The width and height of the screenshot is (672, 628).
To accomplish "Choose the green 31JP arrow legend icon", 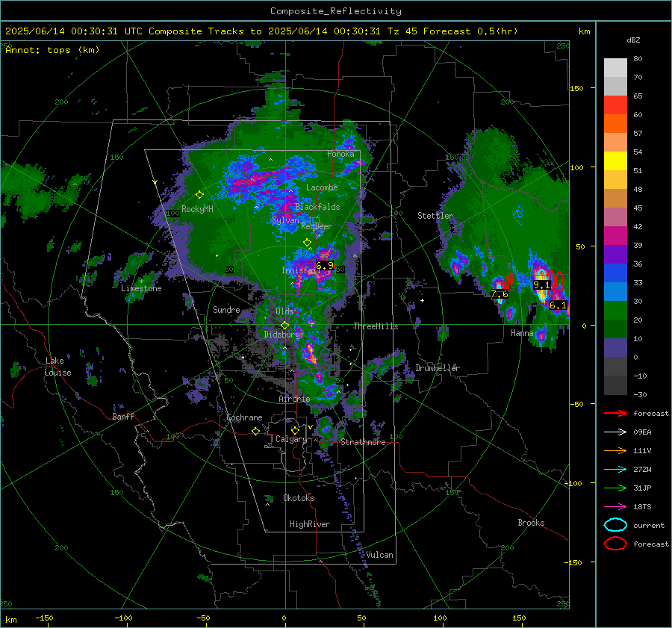I will point(615,488).
